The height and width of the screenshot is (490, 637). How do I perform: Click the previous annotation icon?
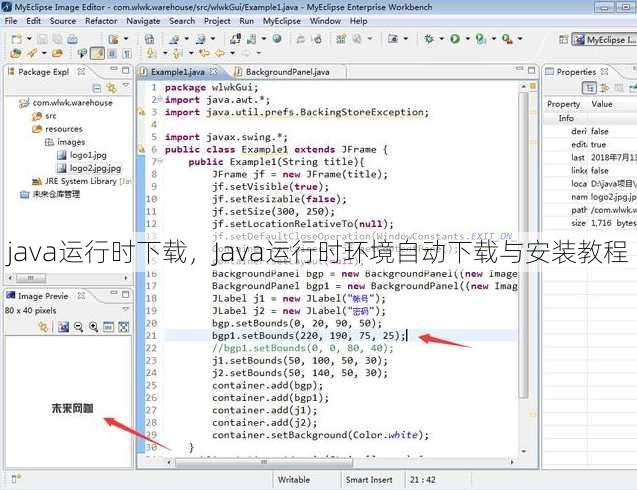click(178, 53)
